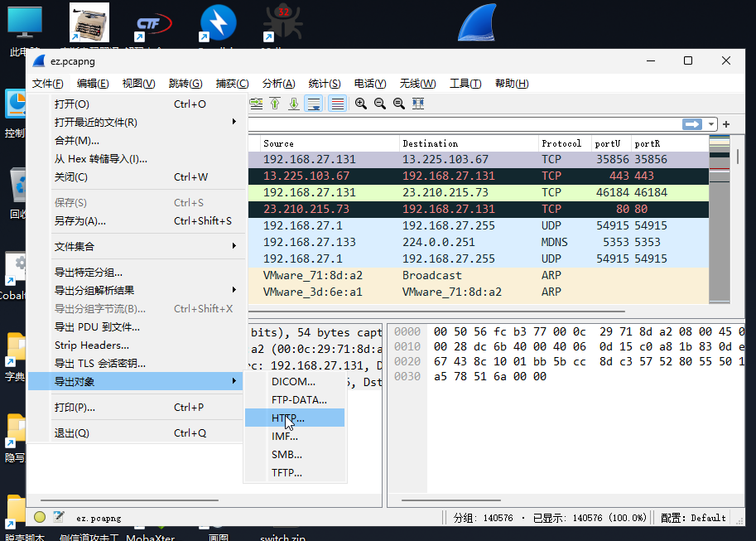Select the packet from 192.168.27.131 to 23.210.215.73

[x=479, y=192]
